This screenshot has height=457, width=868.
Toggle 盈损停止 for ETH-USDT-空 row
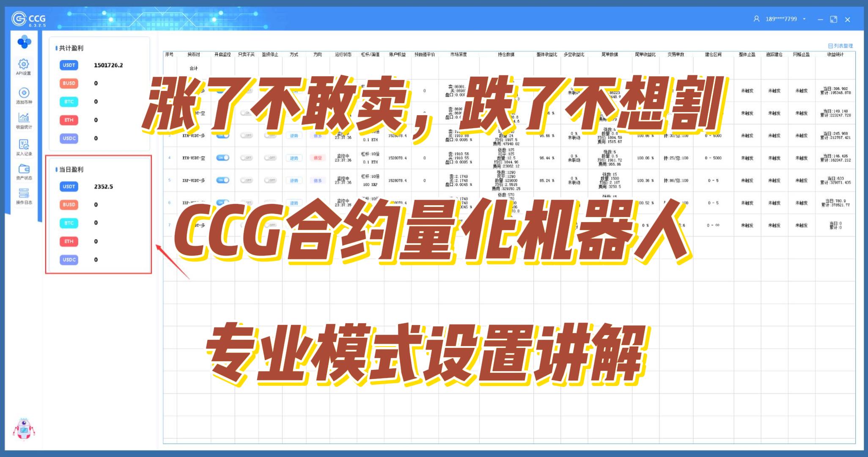coord(270,158)
